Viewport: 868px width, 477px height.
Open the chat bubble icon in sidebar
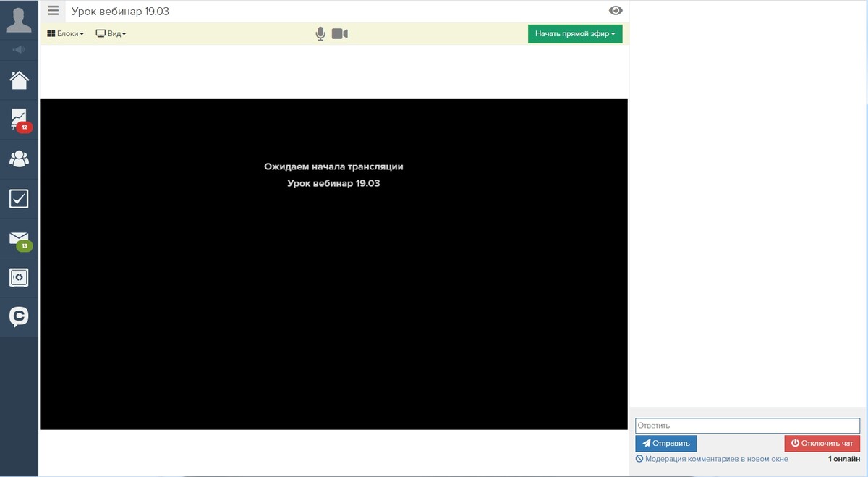pyautogui.click(x=19, y=317)
